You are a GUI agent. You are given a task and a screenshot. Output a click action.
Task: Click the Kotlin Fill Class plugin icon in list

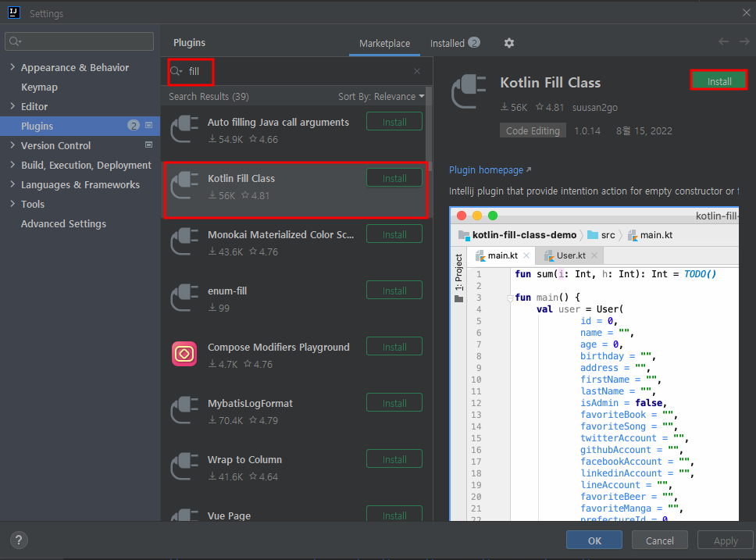click(184, 185)
